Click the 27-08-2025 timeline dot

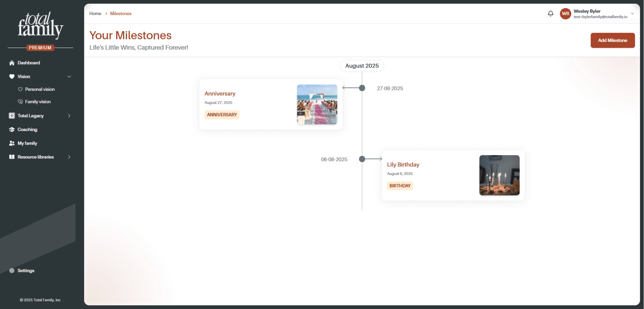pyautogui.click(x=362, y=88)
